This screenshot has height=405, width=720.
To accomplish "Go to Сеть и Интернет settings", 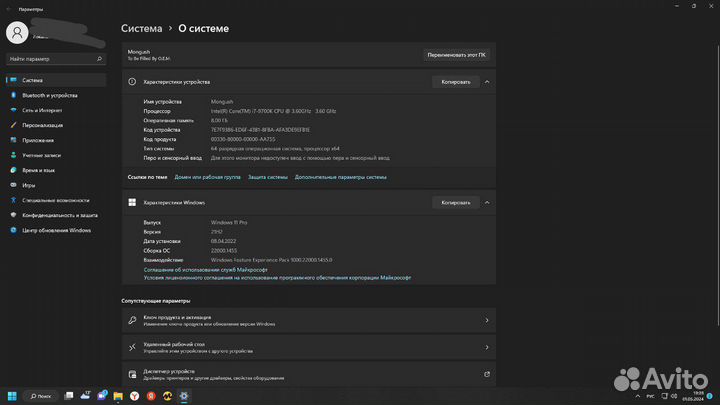I will pyautogui.click(x=56, y=110).
